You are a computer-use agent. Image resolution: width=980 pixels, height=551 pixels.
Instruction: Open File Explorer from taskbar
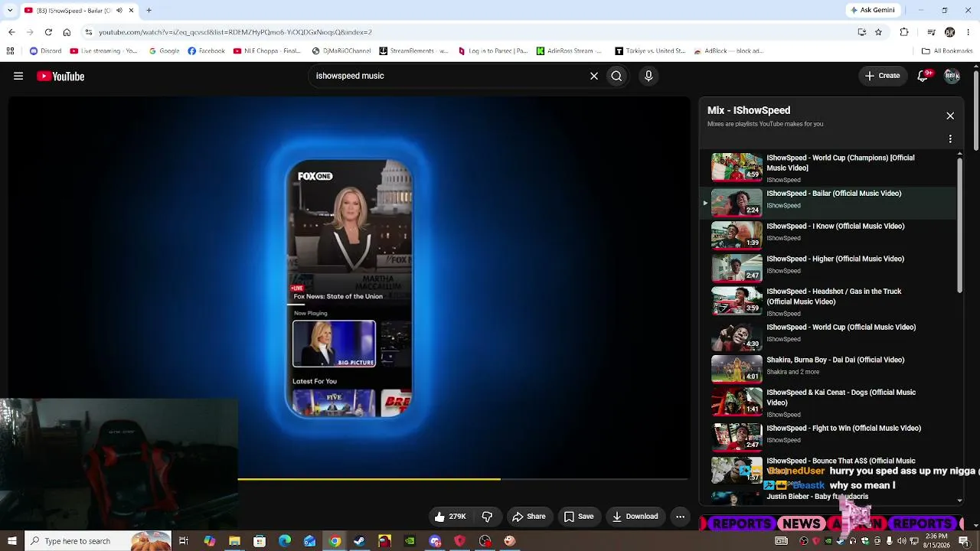point(234,541)
